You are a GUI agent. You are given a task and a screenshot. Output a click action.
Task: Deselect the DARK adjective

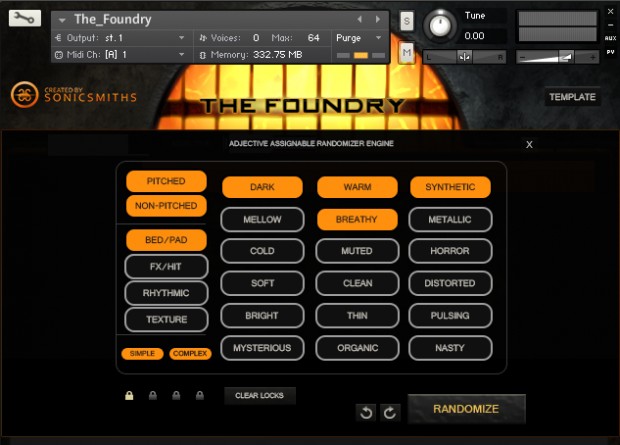click(x=262, y=187)
